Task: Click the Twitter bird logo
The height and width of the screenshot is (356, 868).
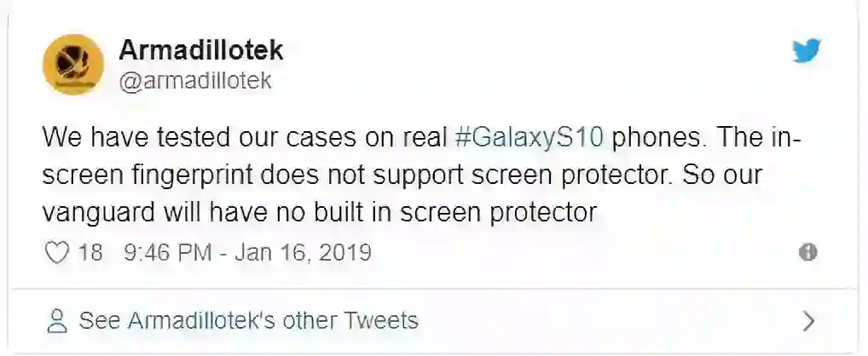Action: coord(807,51)
